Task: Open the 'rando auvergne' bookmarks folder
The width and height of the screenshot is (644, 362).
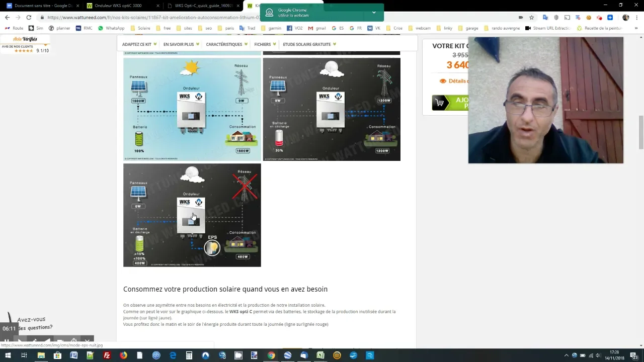Action: 502,28
